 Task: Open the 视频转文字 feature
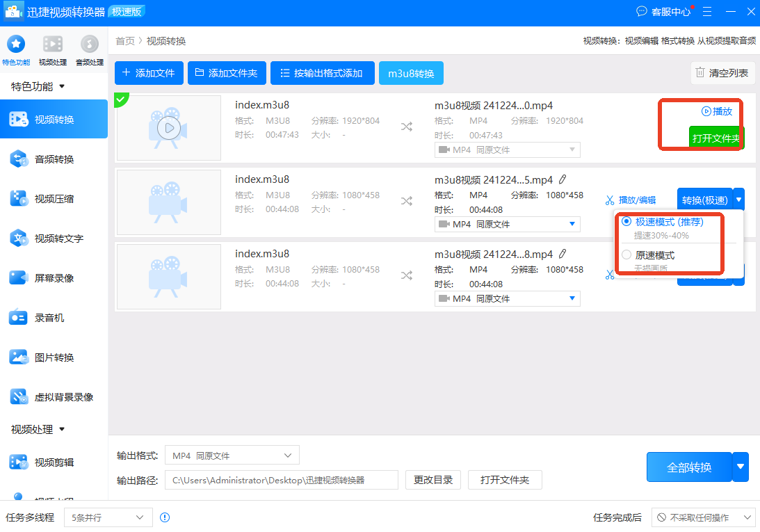click(54, 238)
